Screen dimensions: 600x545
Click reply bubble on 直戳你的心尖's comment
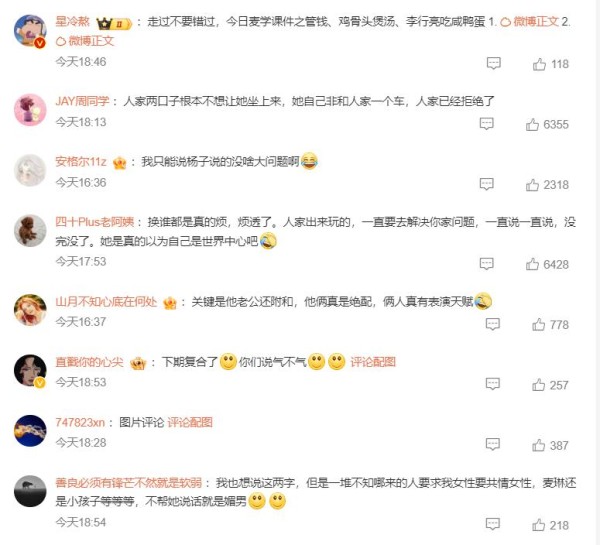tap(492, 384)
